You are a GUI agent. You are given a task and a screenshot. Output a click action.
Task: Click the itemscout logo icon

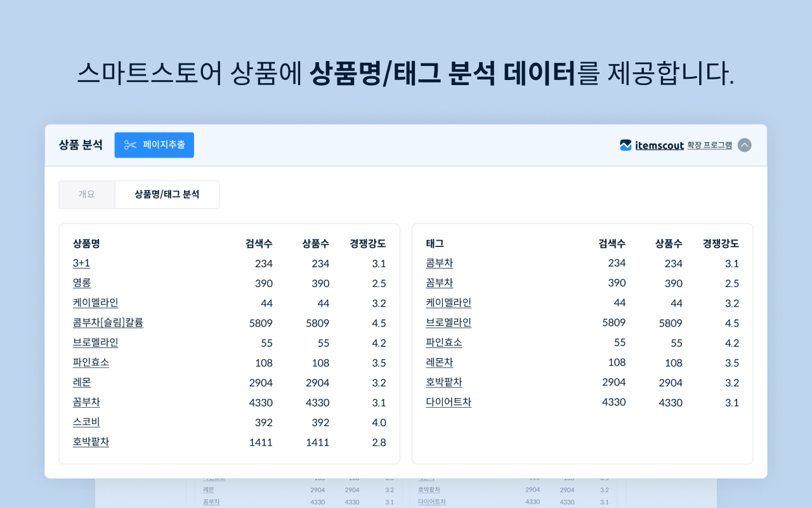tap(625, 145)
